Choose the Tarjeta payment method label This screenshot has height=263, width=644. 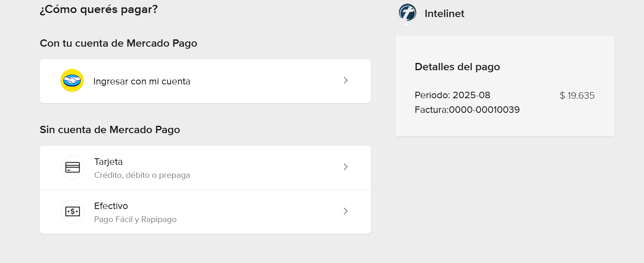click(108, 162)
